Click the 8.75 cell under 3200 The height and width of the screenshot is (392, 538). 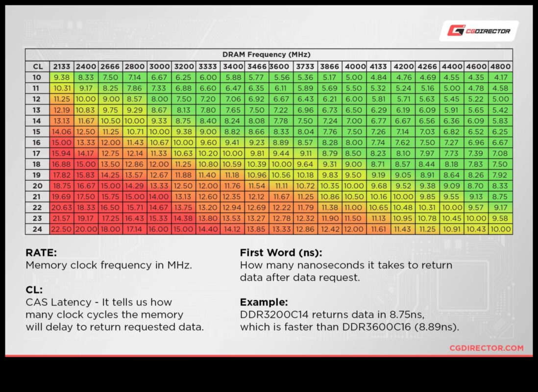pos(183,121)
